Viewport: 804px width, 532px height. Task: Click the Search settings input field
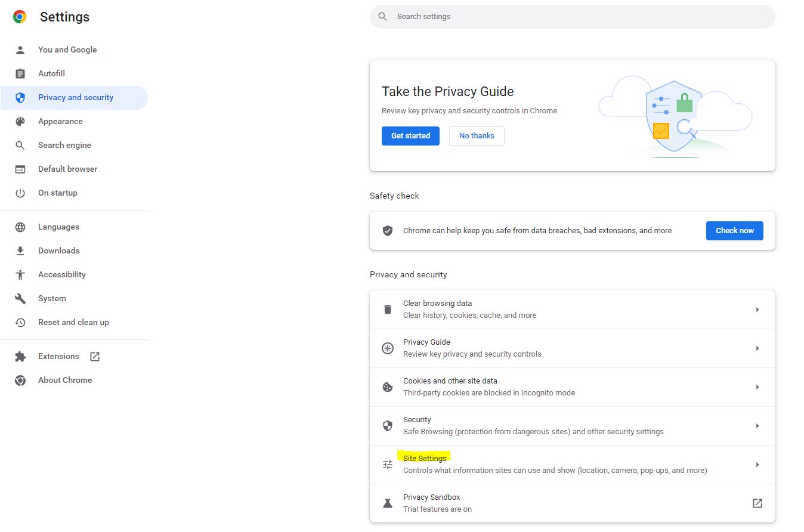pos(573,17)
